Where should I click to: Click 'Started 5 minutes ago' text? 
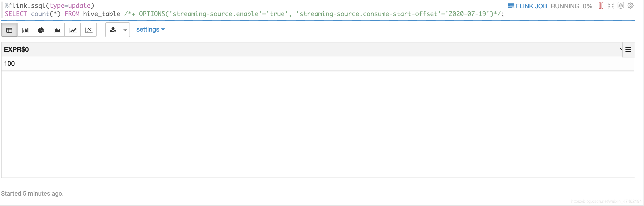pos(32,194)
